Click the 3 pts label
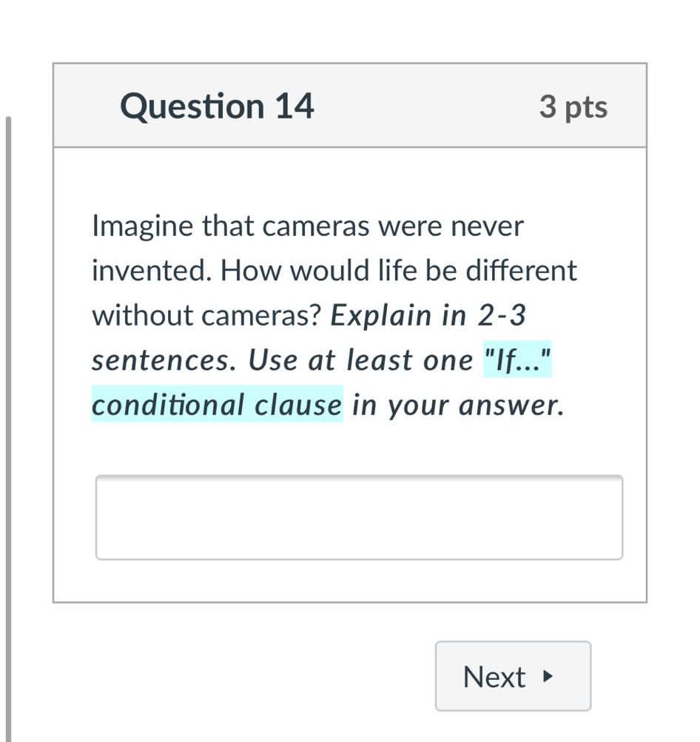 [573, 107]
